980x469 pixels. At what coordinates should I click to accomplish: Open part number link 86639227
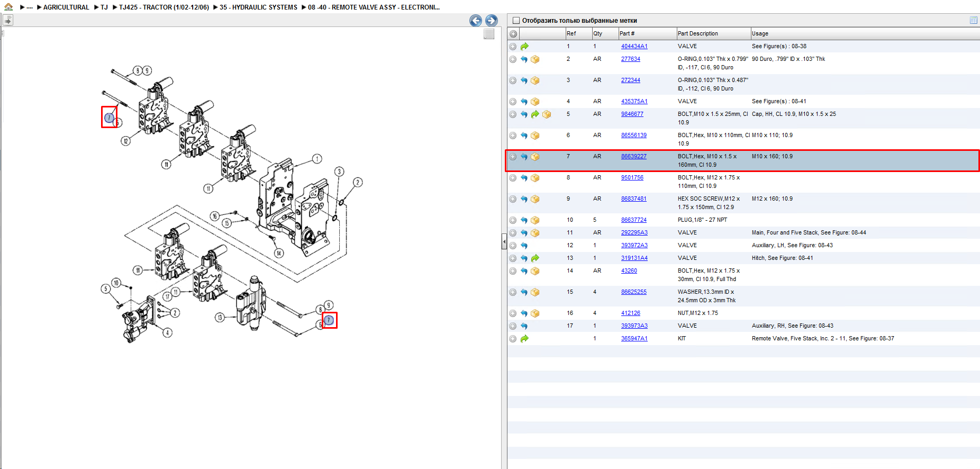(x=633, y=157)
